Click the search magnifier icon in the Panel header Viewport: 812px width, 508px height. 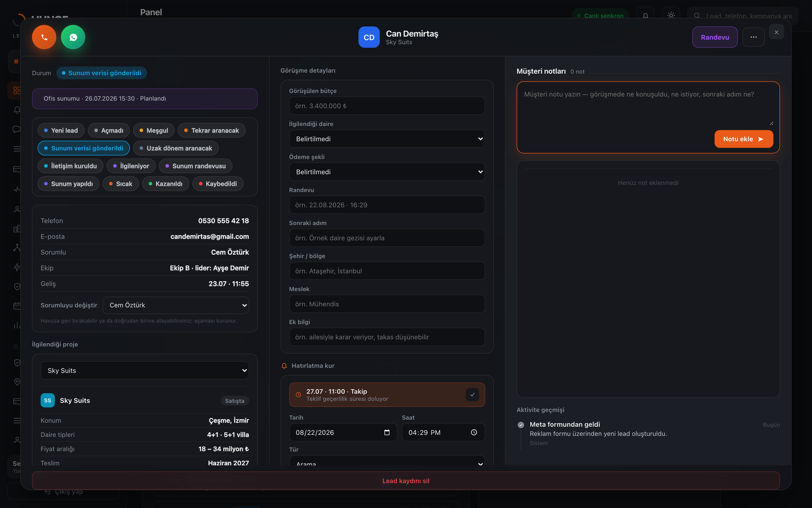pyautogui.click(x=697, y=15)
